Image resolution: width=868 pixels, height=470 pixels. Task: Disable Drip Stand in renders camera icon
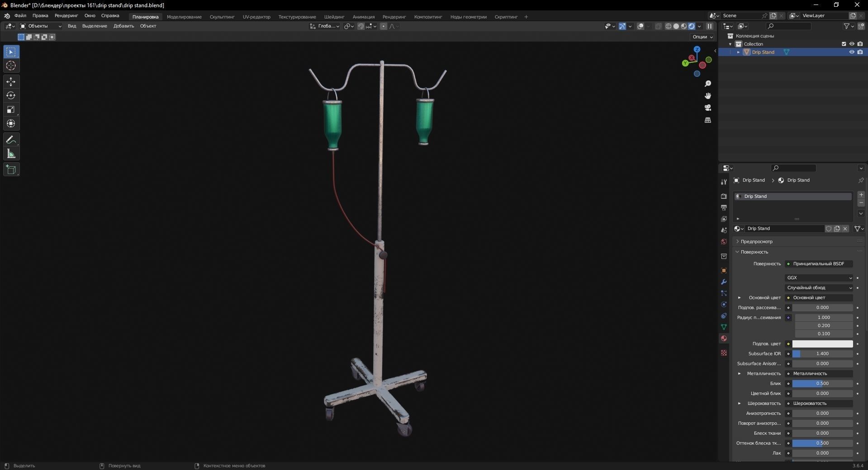(860, 52)
